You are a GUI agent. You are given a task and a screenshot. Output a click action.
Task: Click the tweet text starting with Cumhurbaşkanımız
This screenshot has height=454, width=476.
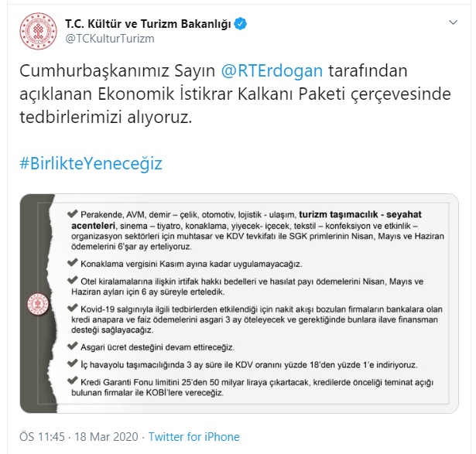[x=235, y=94]
